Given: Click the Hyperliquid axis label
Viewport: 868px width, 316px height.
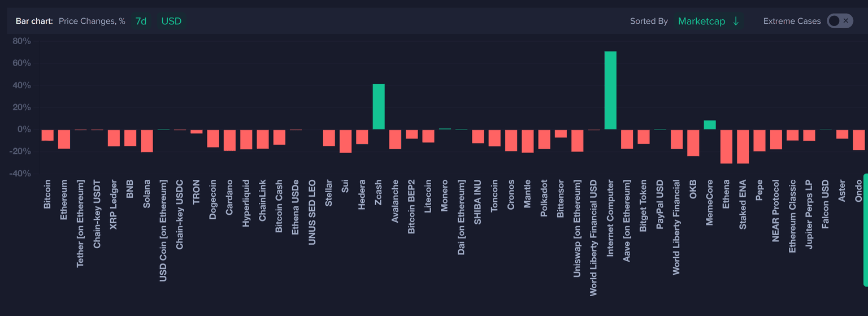Looking at the screenshot, I should point(246,204).
